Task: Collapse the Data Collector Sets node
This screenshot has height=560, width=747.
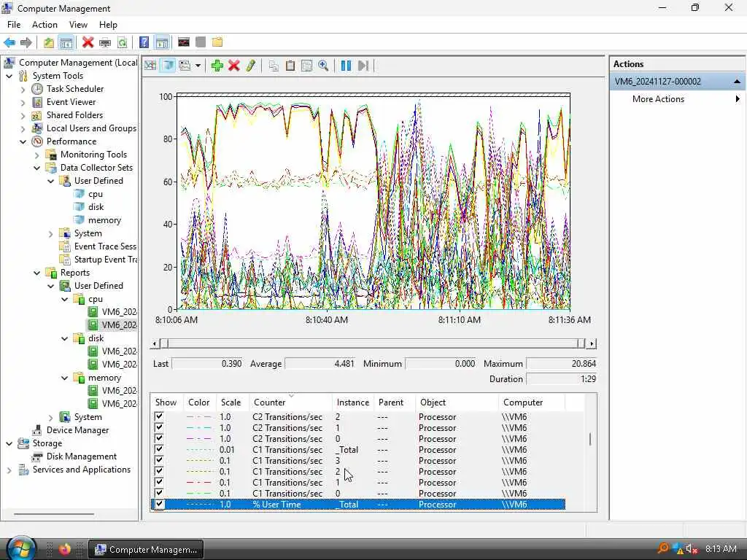Action: [x=36, y=168]
